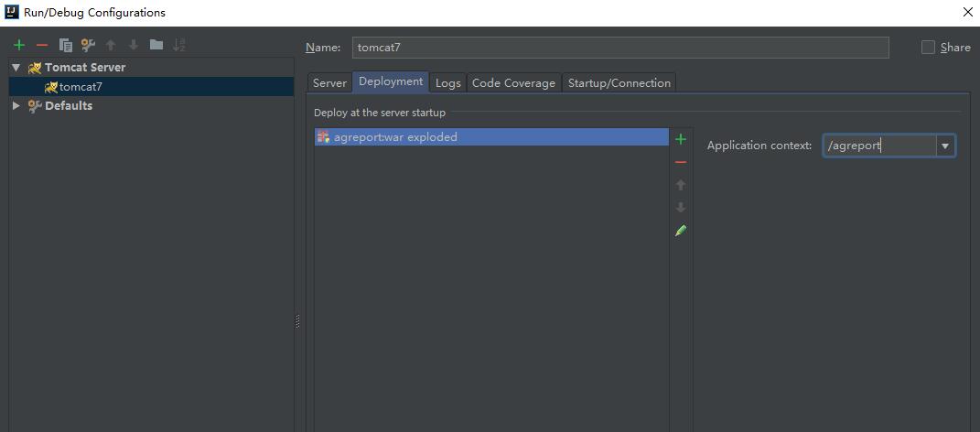Edit the artifact using pencil icon

[681, 231]
